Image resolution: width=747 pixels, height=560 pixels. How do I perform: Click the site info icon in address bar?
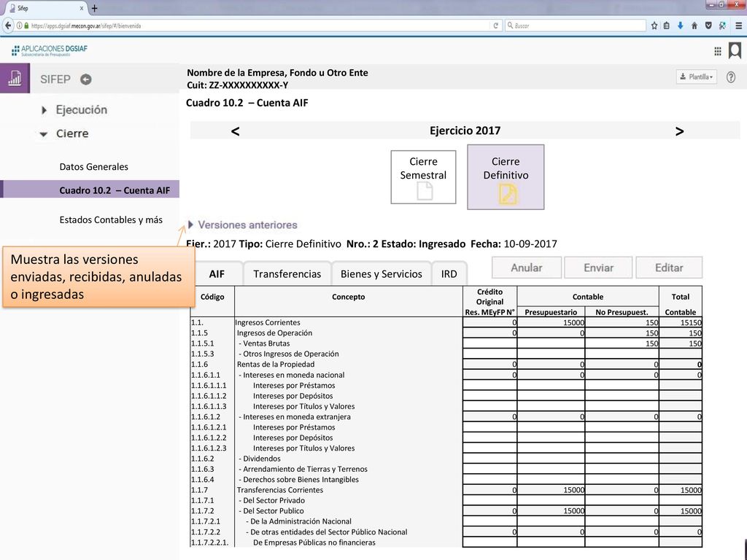(20, 26)
